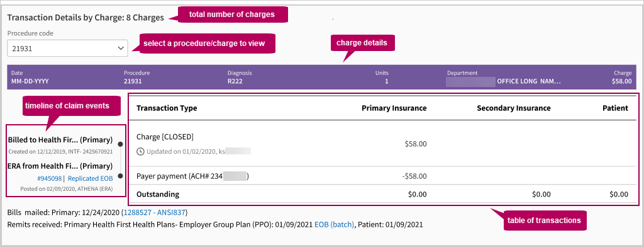Open the Procedure code dropdown showing 21931
This screenshot has height=247, width=644.
click(x=67, y=48)
